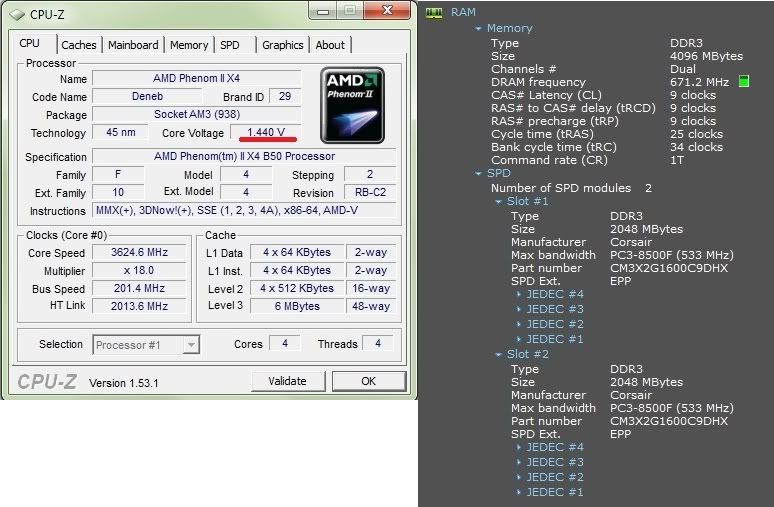The height and width of the screenshot is (507, 774).
Task: Click the HT Link value 2013.6 MHz
Action: coord(139,306)
